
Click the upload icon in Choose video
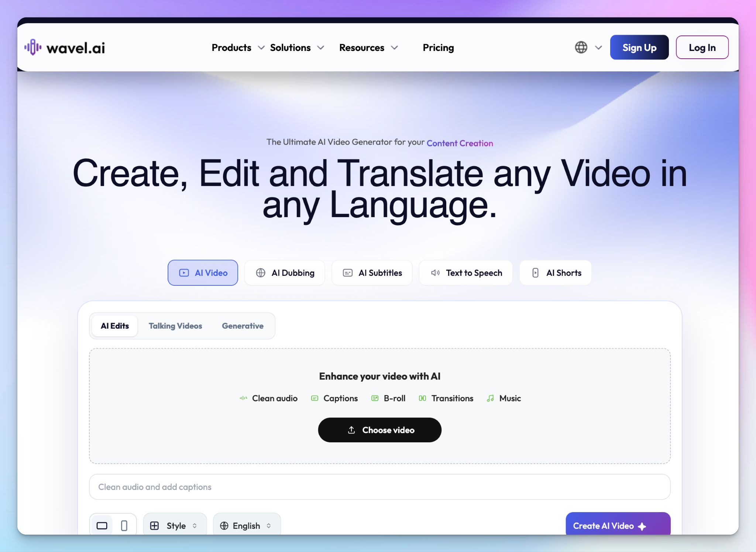tap(351, 430)
